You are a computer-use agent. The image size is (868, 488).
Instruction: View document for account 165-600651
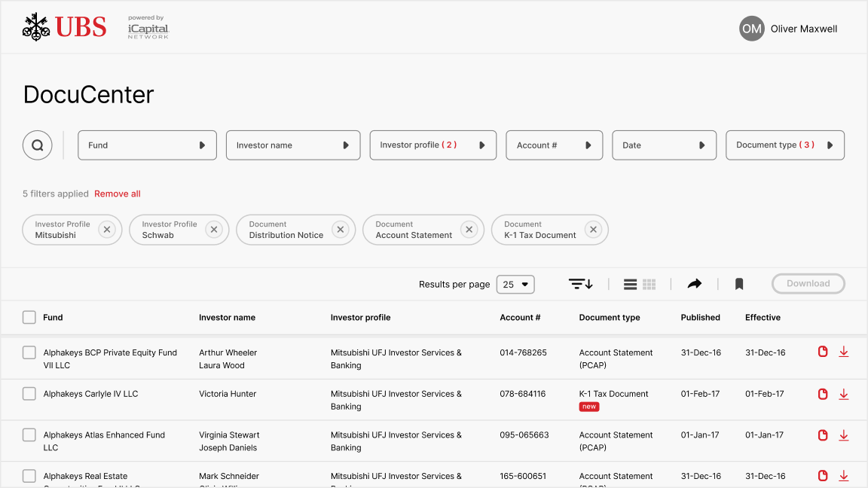point(823,476)
